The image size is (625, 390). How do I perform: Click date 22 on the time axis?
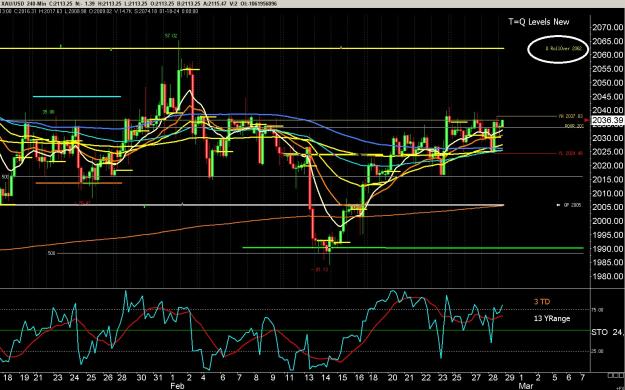[426, 378]
